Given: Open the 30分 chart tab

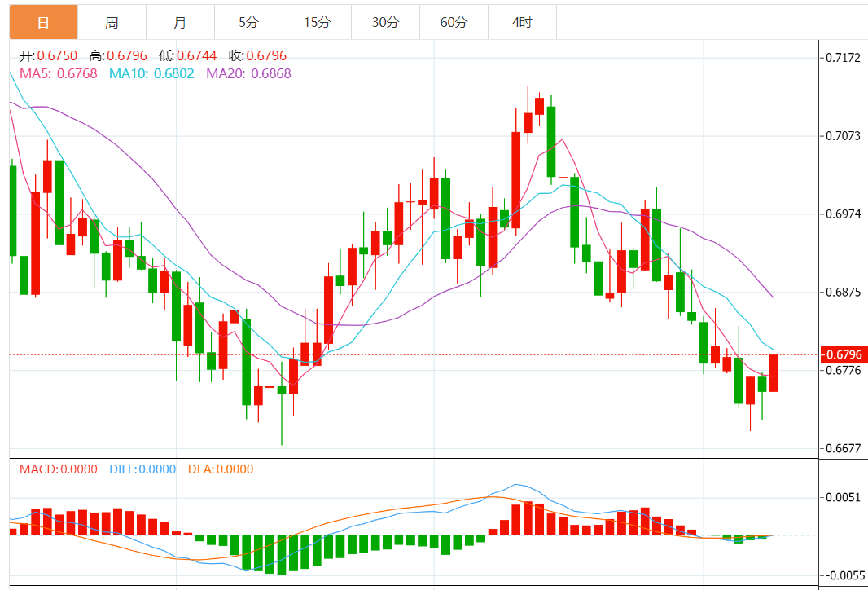Looking at the screenshot, I should (385, 22).
